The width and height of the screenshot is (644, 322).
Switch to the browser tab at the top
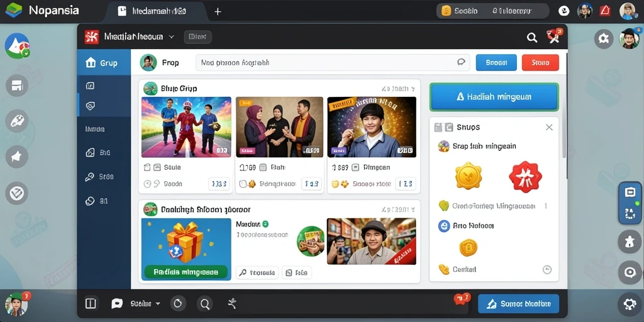(x=152, y=11)
